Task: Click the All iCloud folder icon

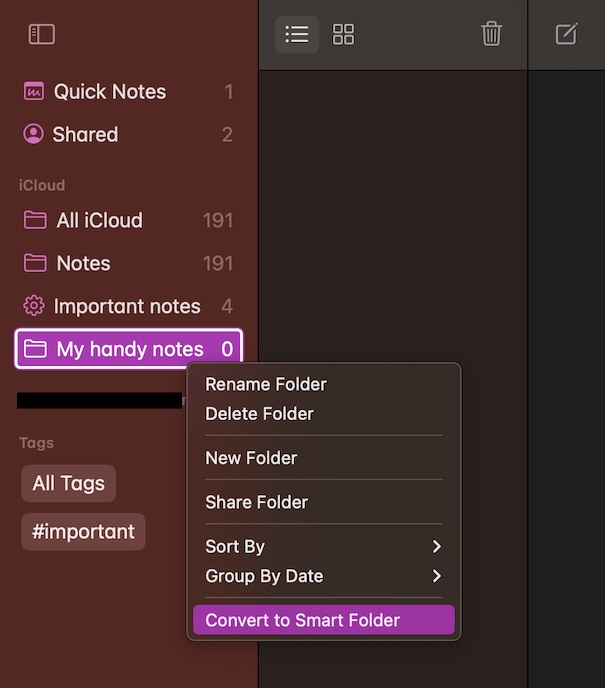Action: (x=35, y=220)
